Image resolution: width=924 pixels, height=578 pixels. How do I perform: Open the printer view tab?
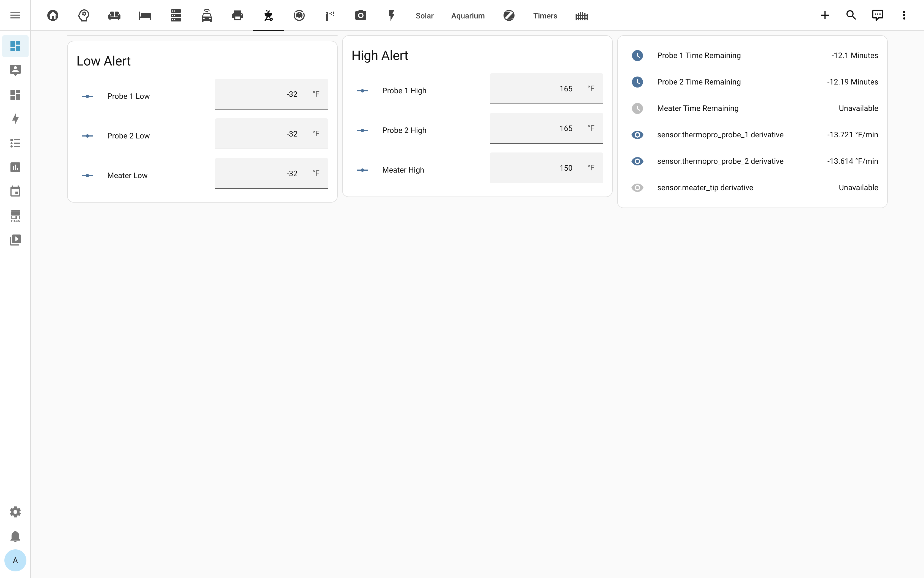[238, 15]
